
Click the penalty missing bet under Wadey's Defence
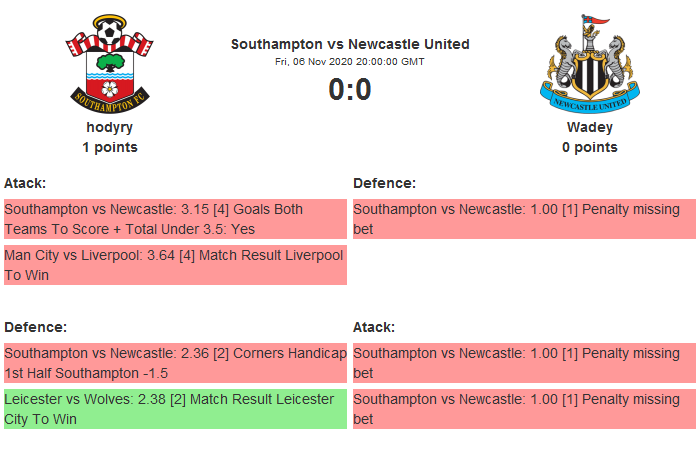(523, 219)
